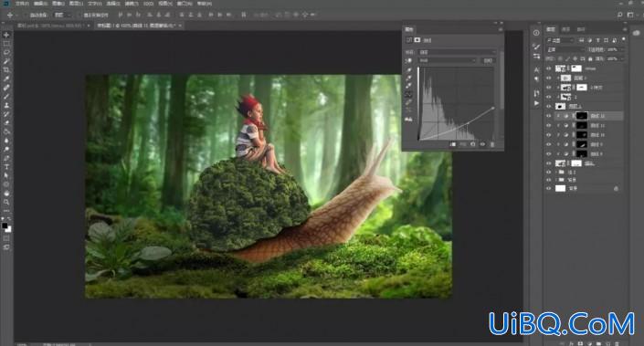This screenshot has width=644, height=346.
Task: Open the Curves preset dropdown
Action: [x=457, y=52]
